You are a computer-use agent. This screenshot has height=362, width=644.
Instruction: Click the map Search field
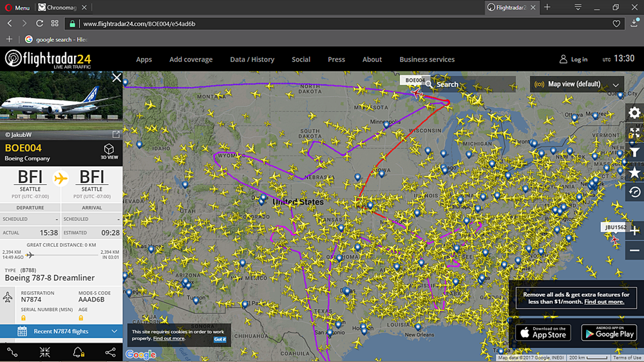click(x=470, y=84)
